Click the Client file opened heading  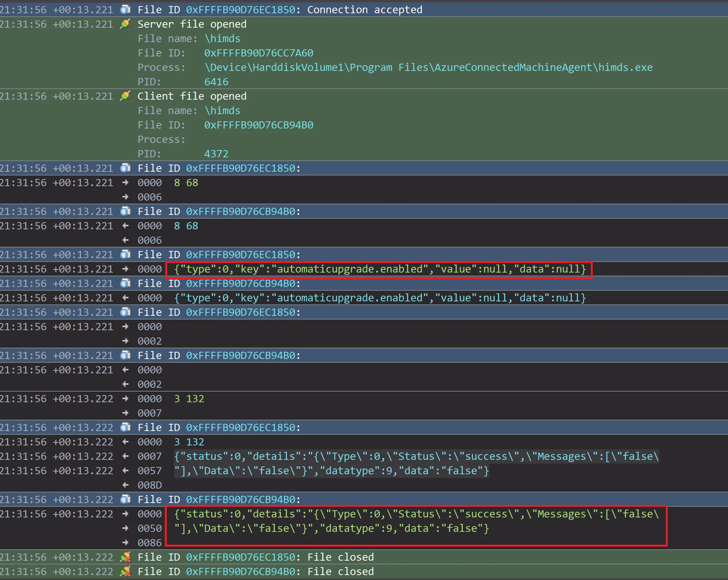coord(192,96)
